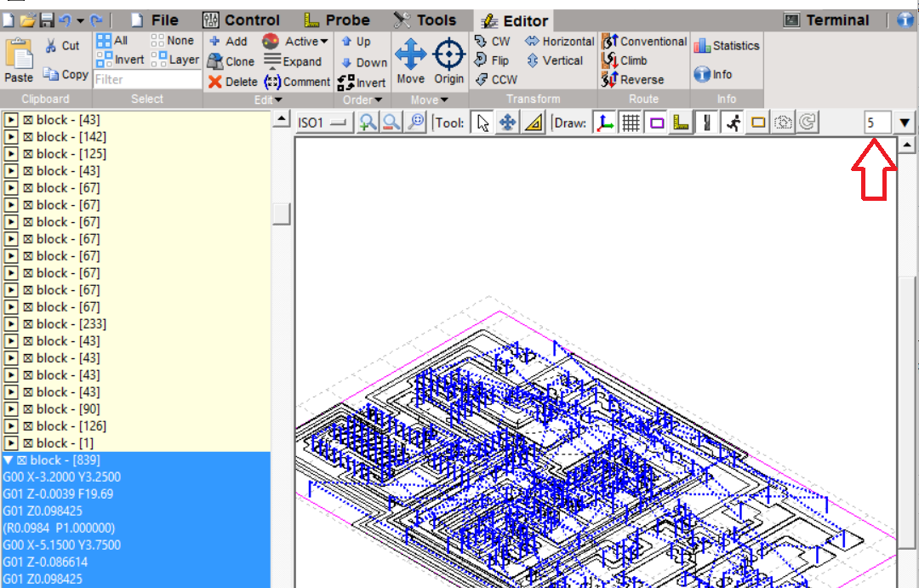
Task: Mirror the selection Vertical
Action: [555, 60]
